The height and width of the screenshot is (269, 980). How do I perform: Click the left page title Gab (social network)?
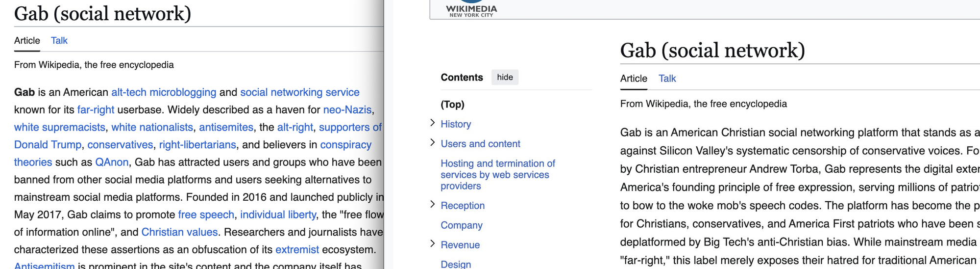click(102, 14)
